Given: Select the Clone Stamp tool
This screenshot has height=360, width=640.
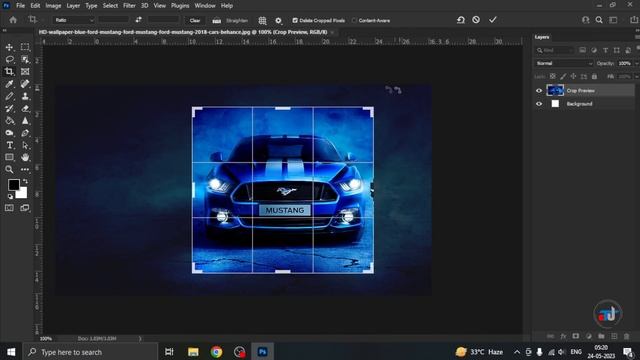Looking at the screenshot, I should pos(25,96).
